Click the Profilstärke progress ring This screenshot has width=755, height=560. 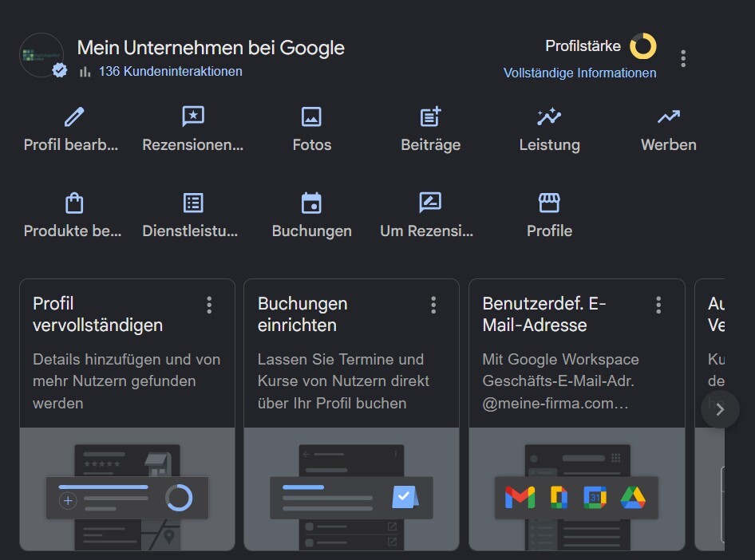[643, 46]
